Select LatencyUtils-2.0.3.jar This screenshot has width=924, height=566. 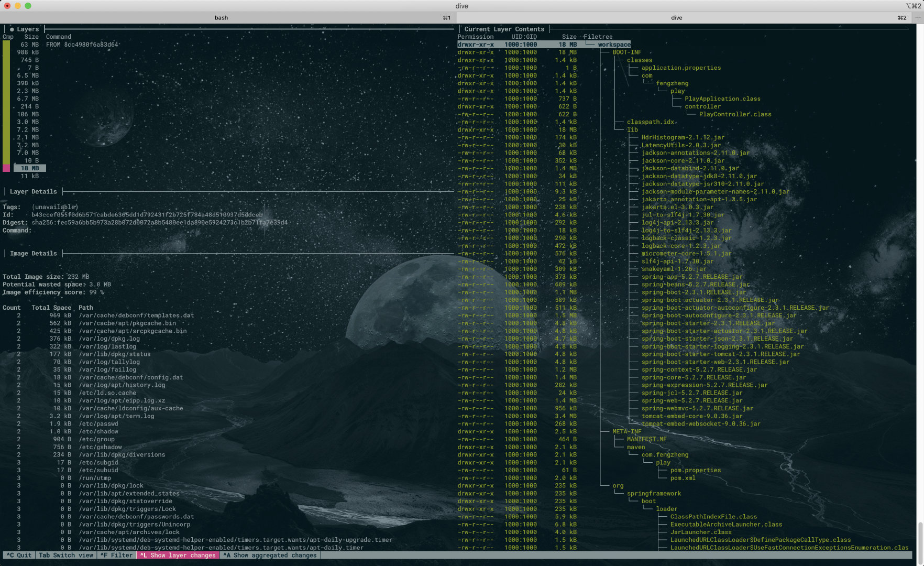click(x=681, y=145)
